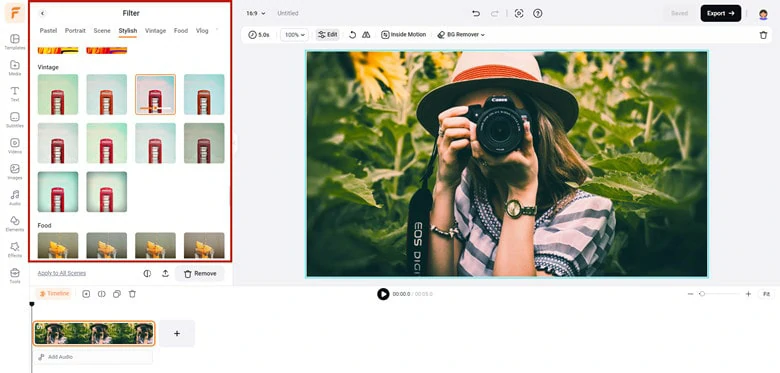Toggle the Timeline mode button
The height and width of the screenshot is (373, 780).
[x=54, y=294]
